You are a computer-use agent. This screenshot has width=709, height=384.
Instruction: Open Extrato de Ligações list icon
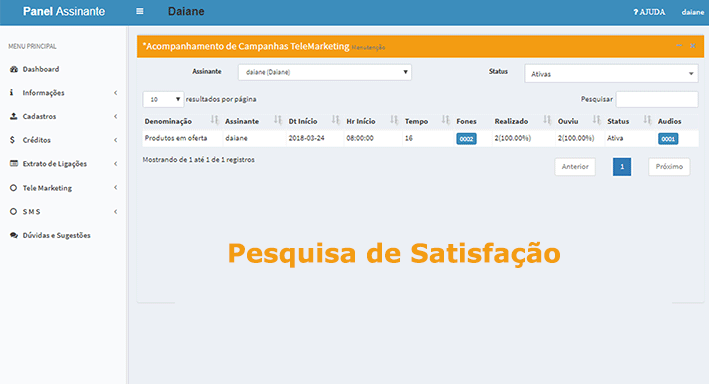(x=14, y=163)
